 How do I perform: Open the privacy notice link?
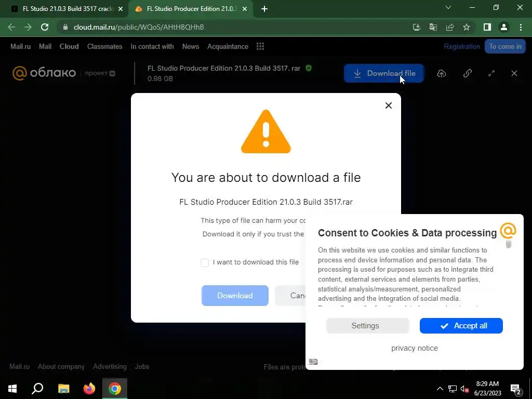(x=414, y=348)
